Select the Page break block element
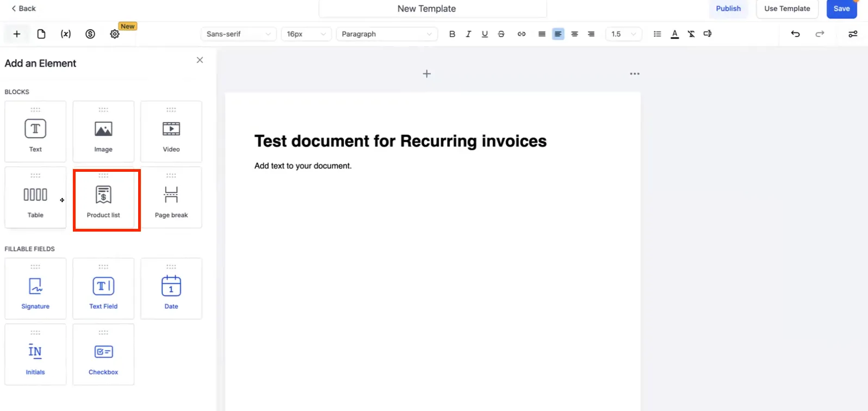Image resolution: width=868 pixels, height=411 pixels. 171,197
